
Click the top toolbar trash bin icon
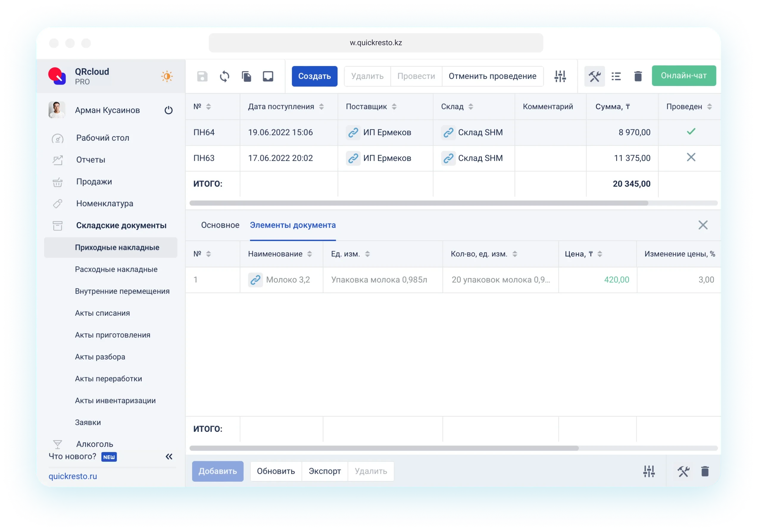[x=638, y=76]
